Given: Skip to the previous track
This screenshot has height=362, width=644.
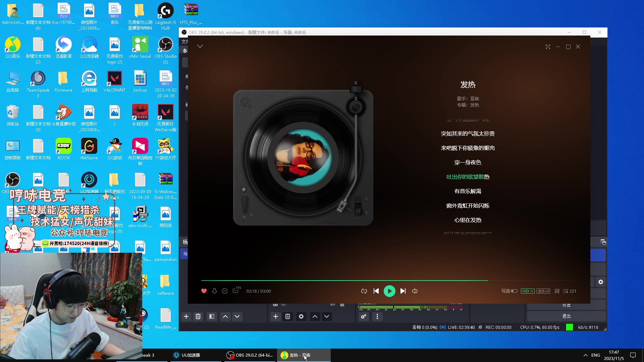Looking at the screenshot, I should click(x=376, y=291).
